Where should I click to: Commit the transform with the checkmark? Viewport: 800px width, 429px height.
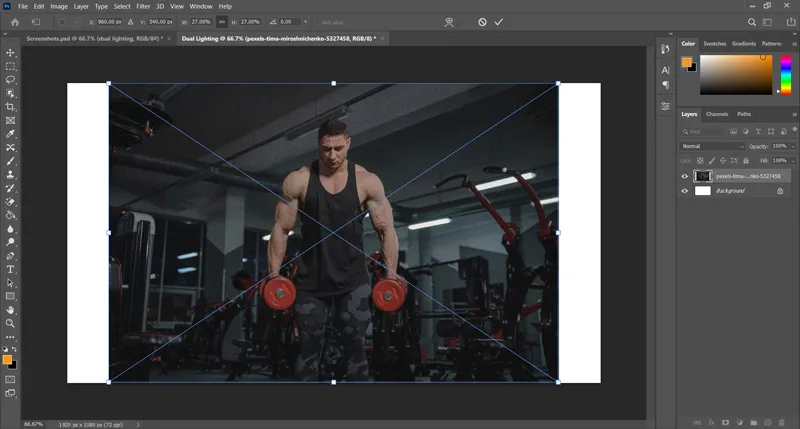498,21
